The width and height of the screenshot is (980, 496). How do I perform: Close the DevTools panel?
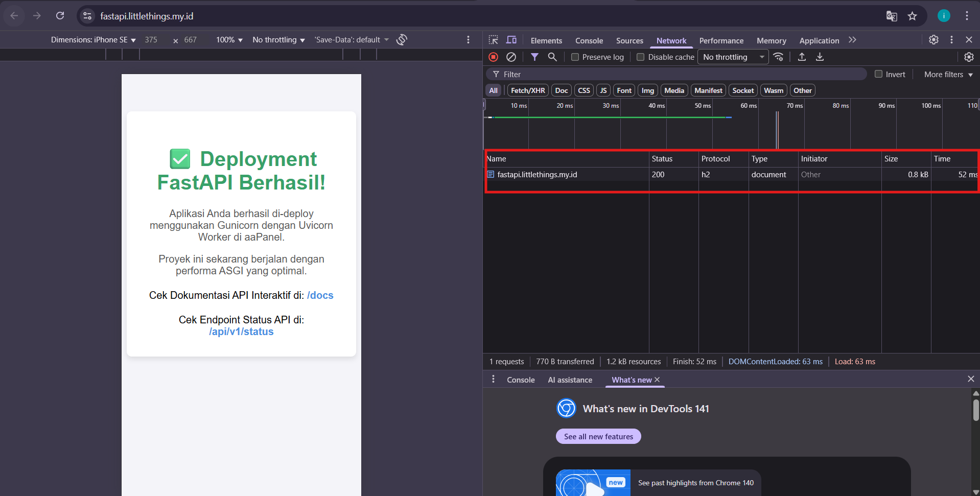coord(969,40)
